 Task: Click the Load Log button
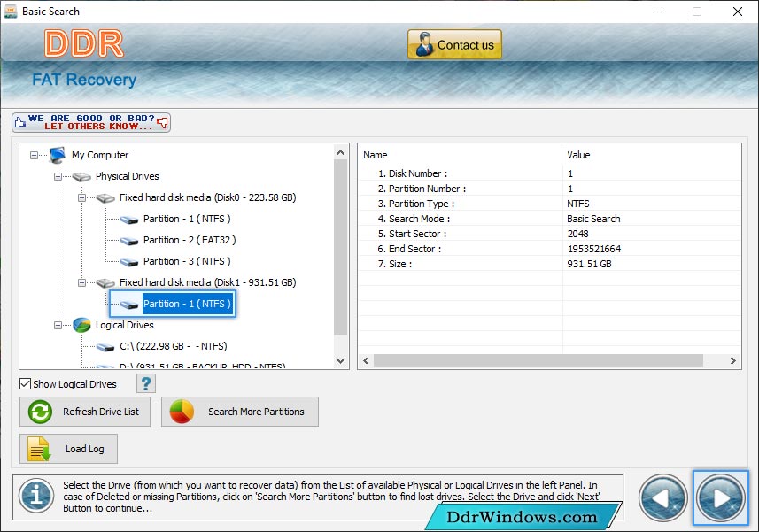tap(68, 449)
